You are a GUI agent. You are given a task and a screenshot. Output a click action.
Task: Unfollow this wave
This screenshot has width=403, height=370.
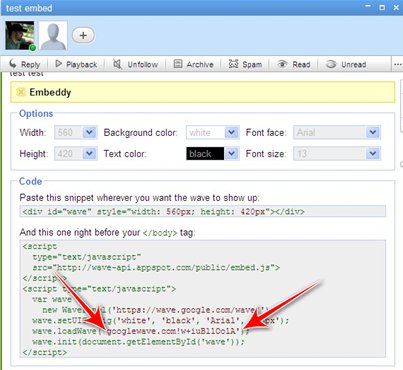point(135,64)
